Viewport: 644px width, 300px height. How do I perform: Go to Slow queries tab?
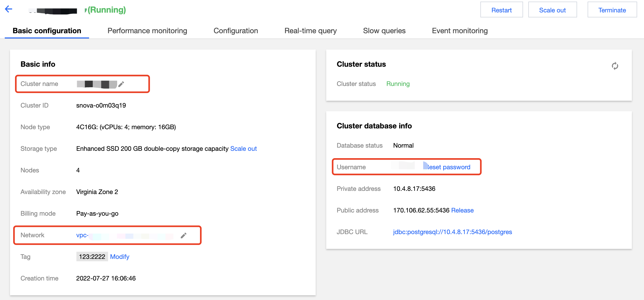click(384, 31)
